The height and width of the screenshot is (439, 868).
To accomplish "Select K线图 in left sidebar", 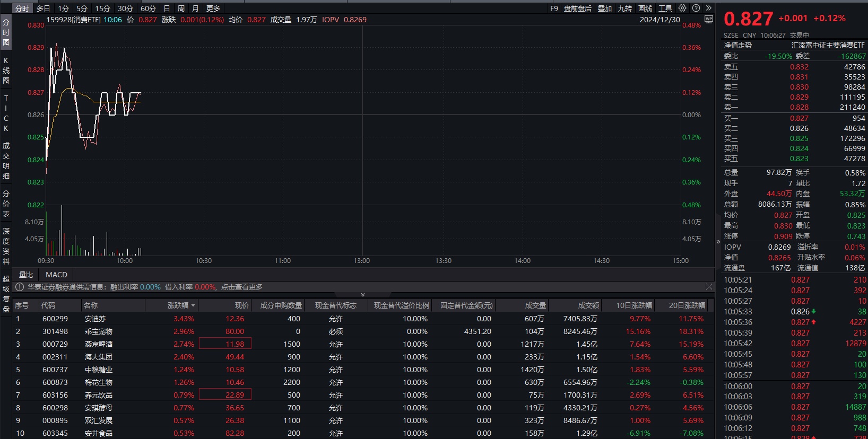I will pos(6,71).
